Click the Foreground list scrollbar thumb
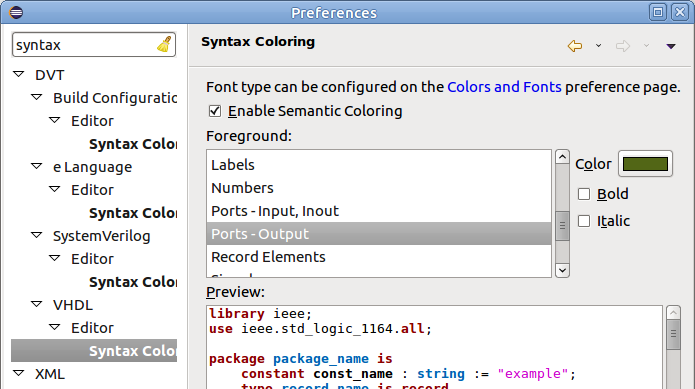Viewport: 695px width, 389px height. pyautogui.click(x=562, y=226)
